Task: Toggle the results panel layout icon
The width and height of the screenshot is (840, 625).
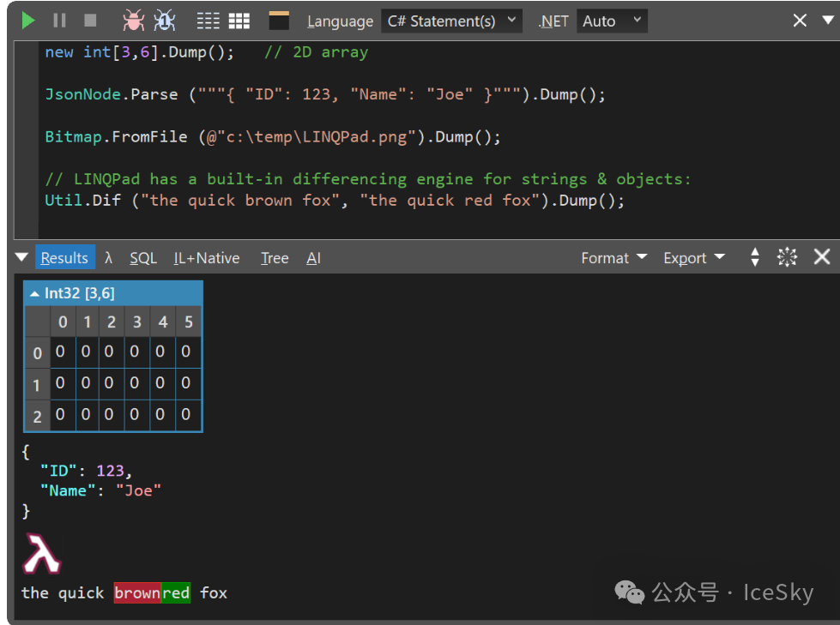Action: point(279,21)
